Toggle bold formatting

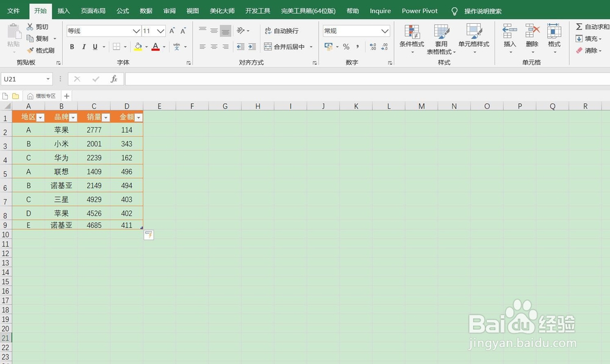71,46
